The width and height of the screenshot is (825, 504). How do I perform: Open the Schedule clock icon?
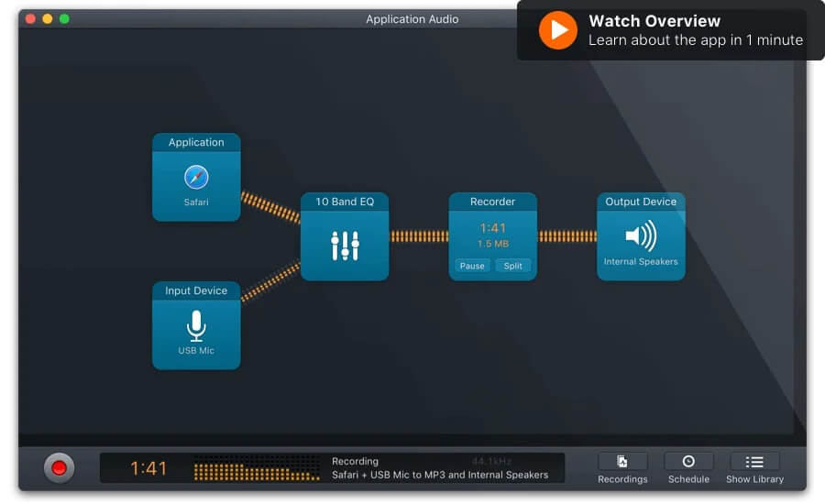pyautogui.click(x=688, y=462)
